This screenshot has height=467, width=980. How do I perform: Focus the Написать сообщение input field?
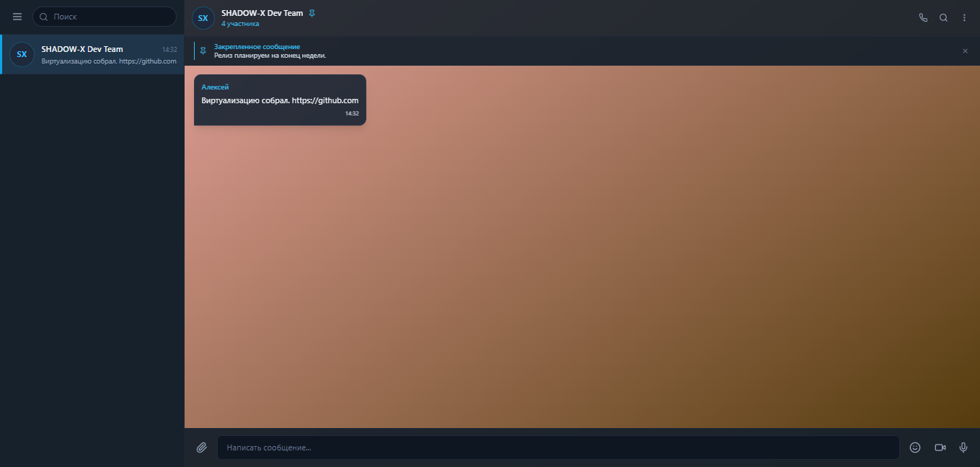pyautogui.click(x=558, y=448)
